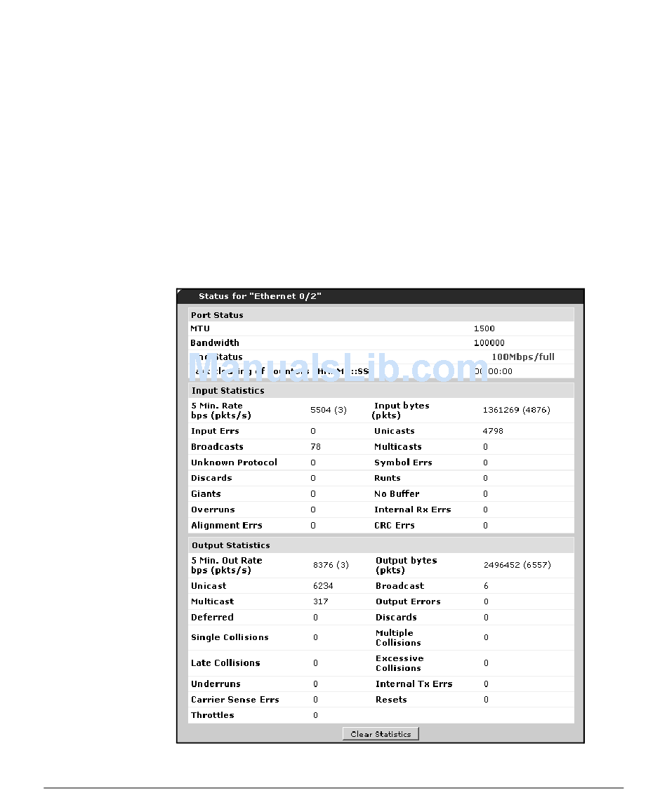Click the 100Mbps/full link status value
Viewport: 667px width, 812px height.
(x=523, y=357)
